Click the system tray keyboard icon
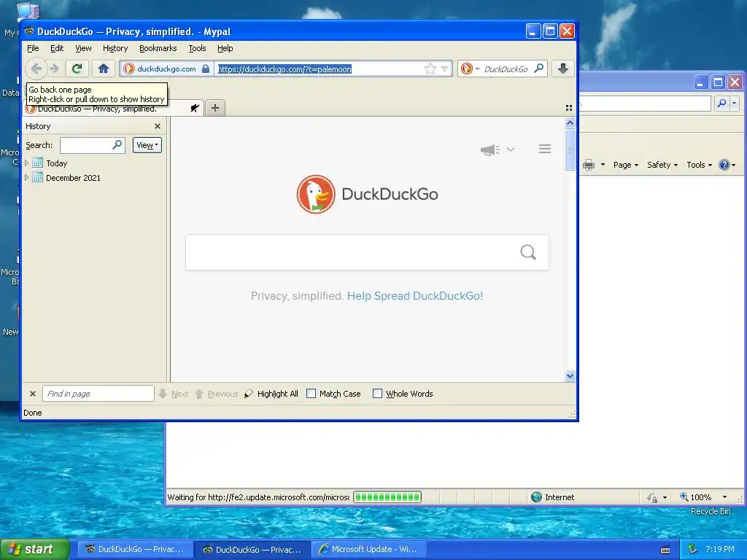The image size is (747, 560). (x=665, y=550)
